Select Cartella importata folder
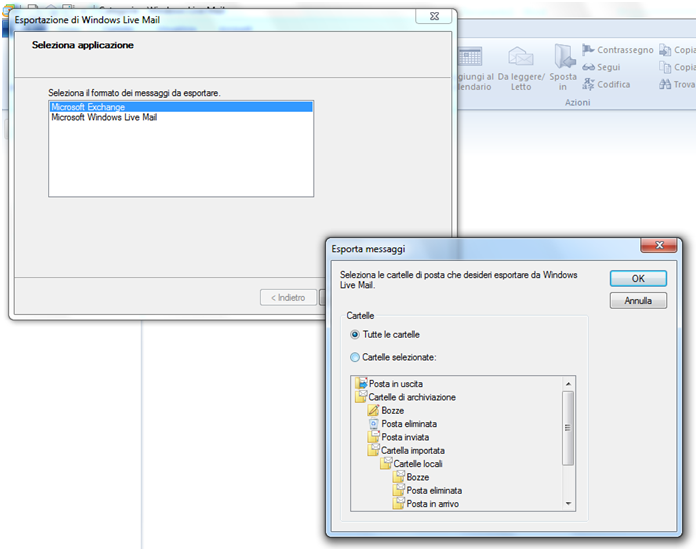Screen dimensions: 696x549 coord(412,450)
